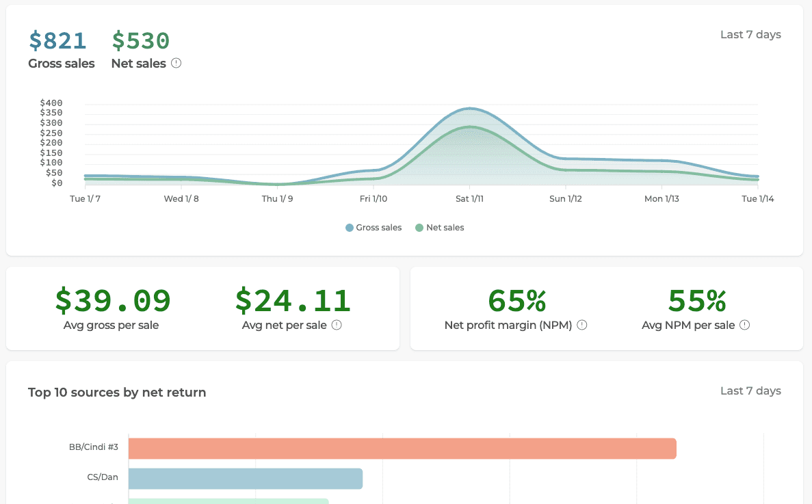Click the Net profit margin info icon
The width and height of the screenshot is (812, 504).
pos(581,325)
